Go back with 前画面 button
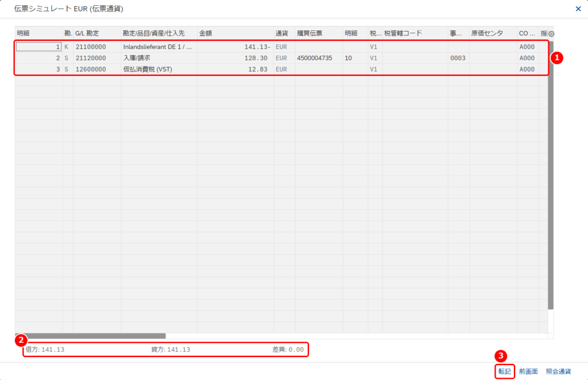Screen dimensions: 588x380 528,371
